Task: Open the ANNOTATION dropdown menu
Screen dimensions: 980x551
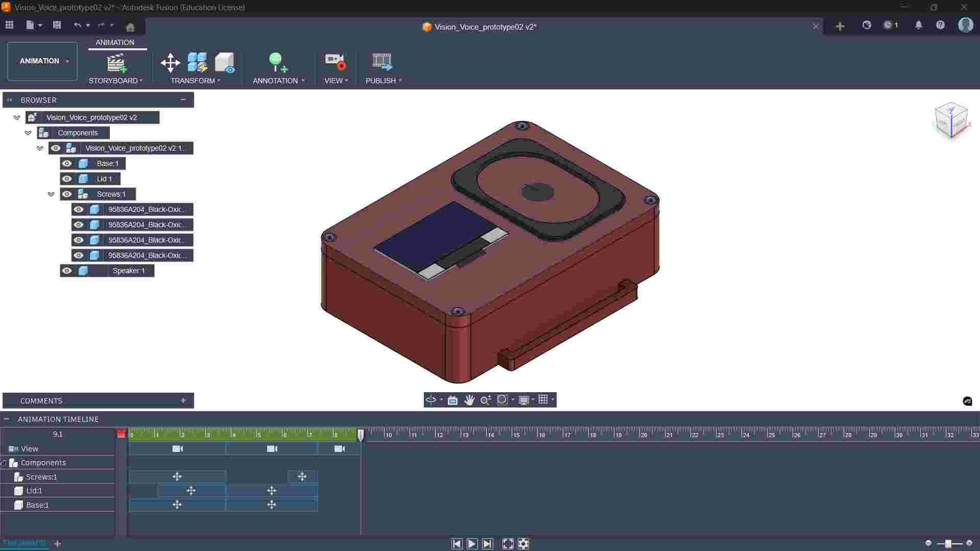Action: [279, 81]
